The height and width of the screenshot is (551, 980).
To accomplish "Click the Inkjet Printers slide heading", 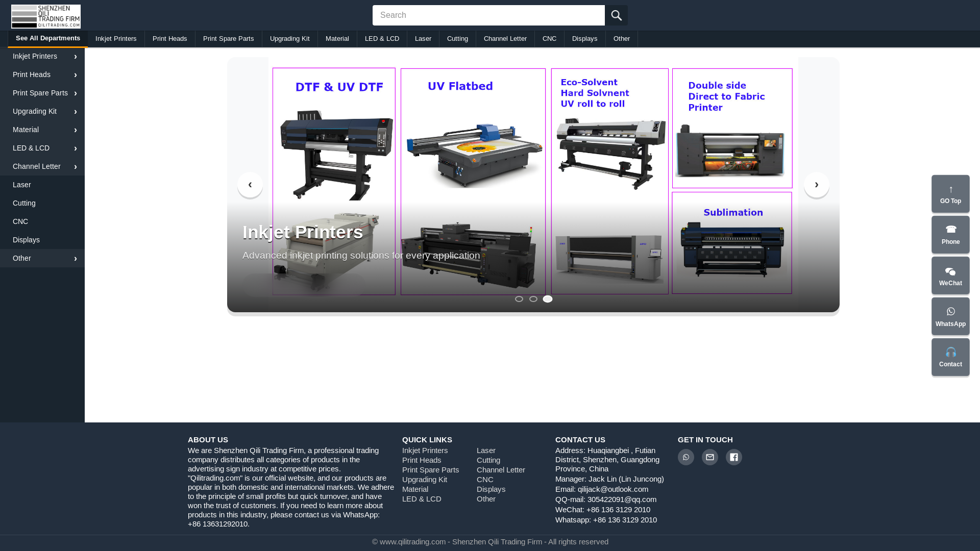I will tap(303, 233).
